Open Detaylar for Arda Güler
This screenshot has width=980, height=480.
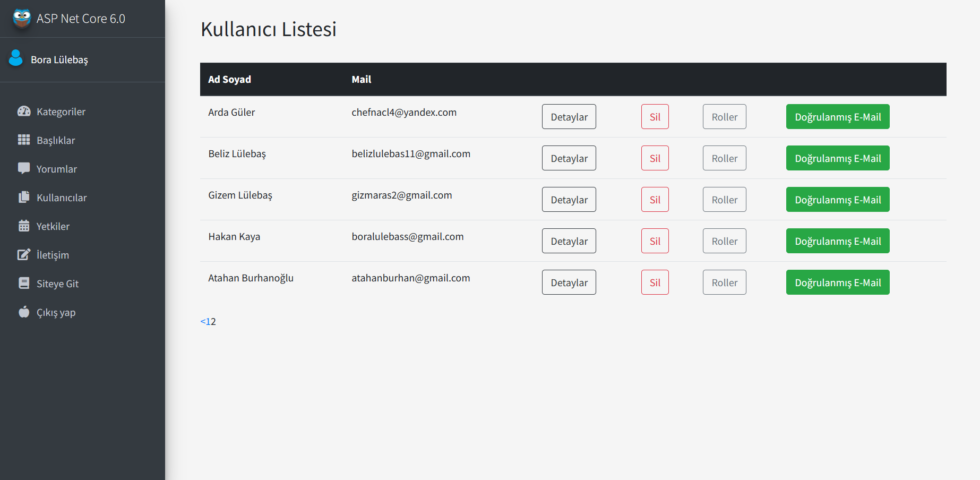pyautogui.click(x=569, y=117)
